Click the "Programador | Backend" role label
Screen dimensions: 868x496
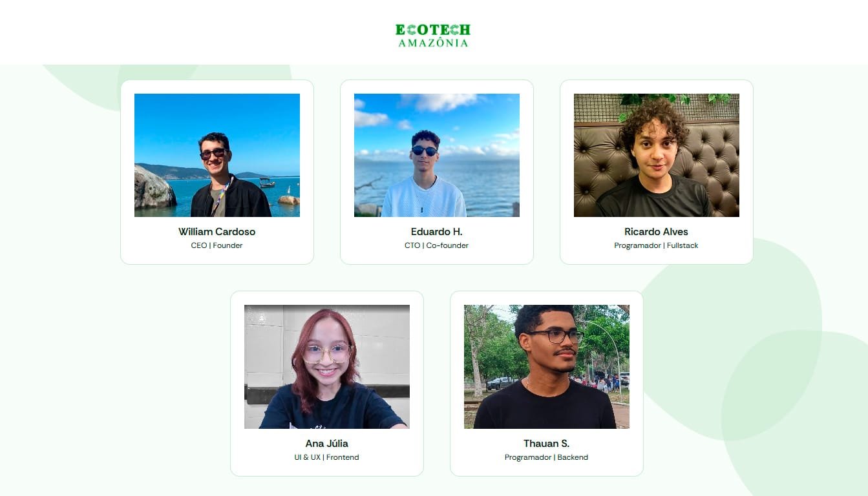pos(547,457)
